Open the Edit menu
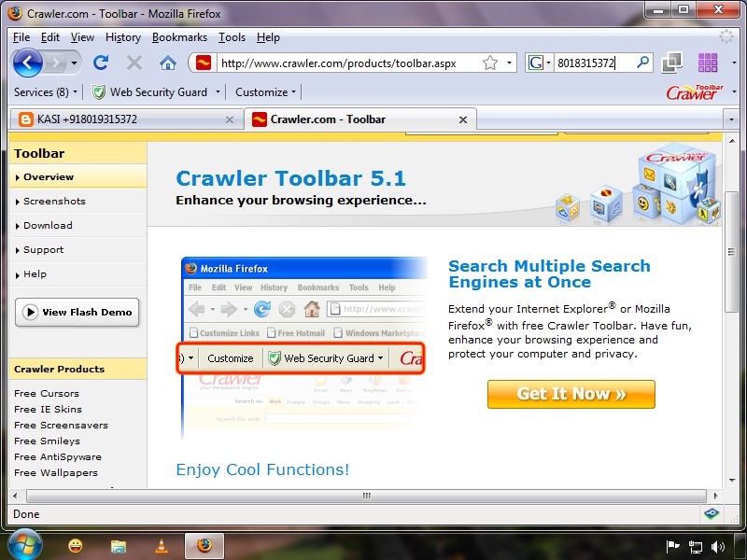Image resolution: width=747 pixels, height=560 pixels. point(50,37)
